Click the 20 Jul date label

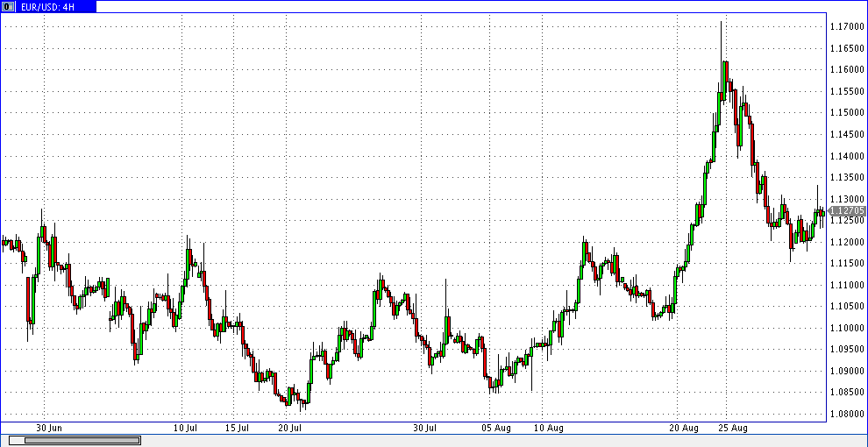(290, 429)
